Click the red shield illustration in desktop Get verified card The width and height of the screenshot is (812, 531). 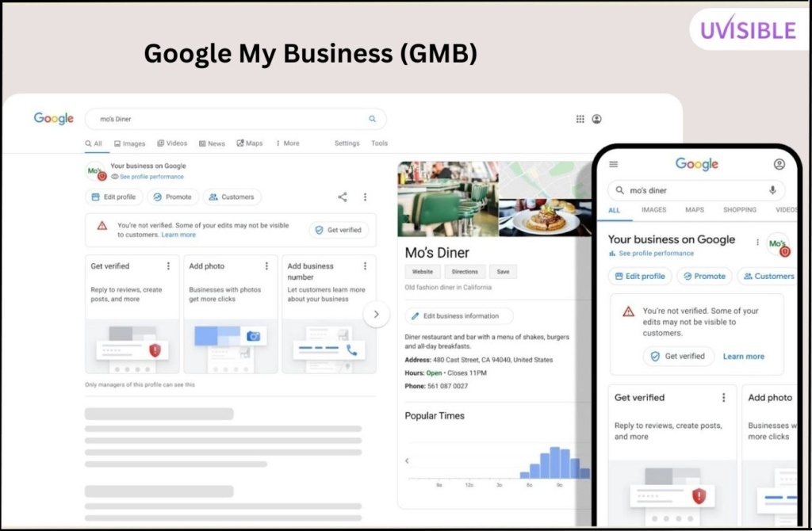(155, 350)
